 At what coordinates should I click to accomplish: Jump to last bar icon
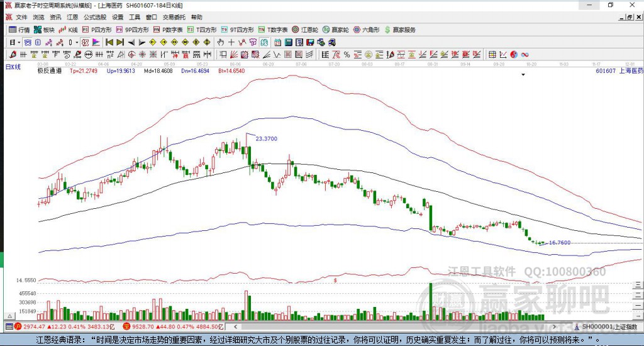(120, 42)
